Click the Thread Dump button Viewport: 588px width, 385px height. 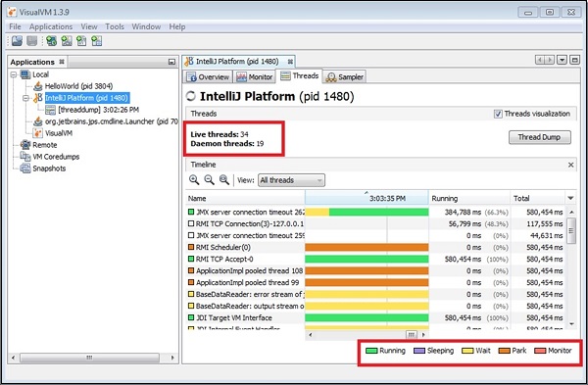(x=539, y=137)
